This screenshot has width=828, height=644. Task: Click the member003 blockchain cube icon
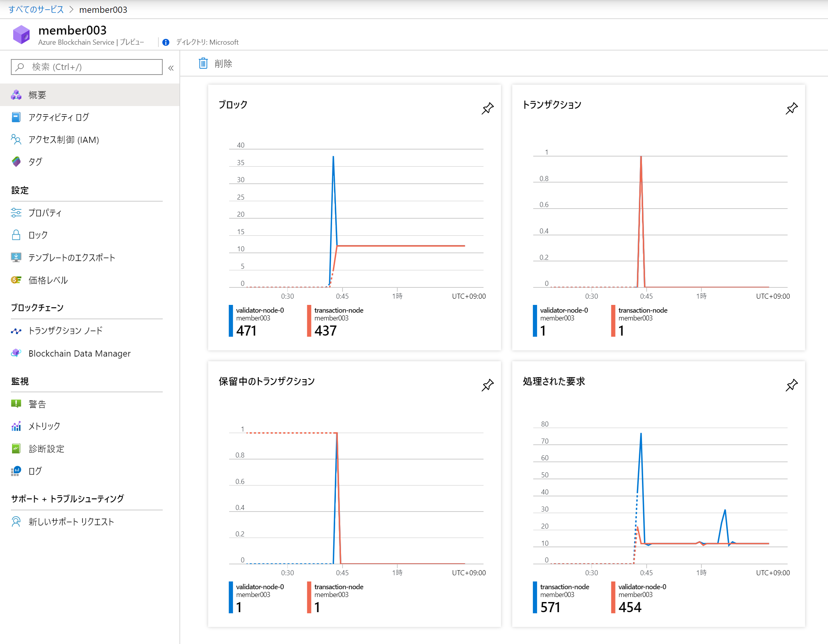(x=21, y=35)
